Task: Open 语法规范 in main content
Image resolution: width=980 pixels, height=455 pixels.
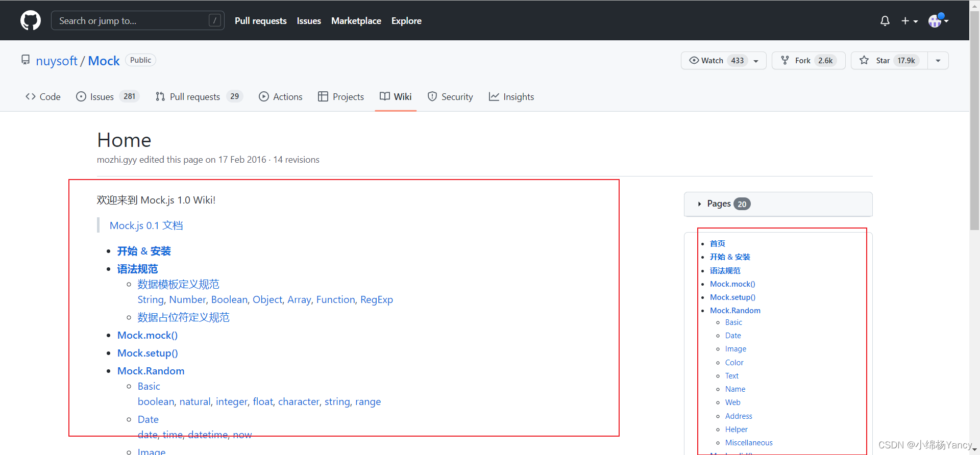Action: [137, 269]
